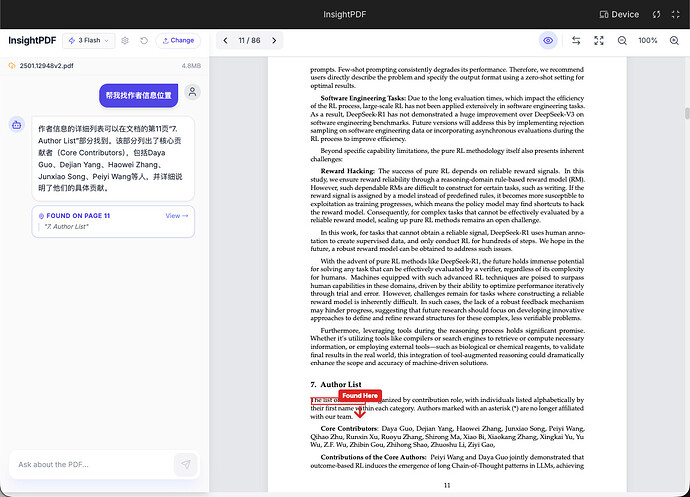The image size is (690, 497).
Task: Click page number 11 at PDF bottom
Action: pyautogui.click(x=447, y=485)
